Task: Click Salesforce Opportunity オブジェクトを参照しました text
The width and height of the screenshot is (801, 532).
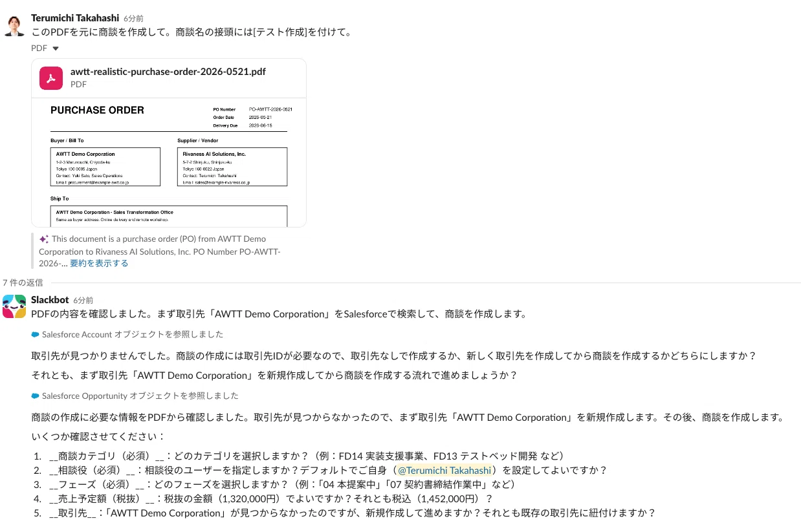Action: (x=140, y=396)
